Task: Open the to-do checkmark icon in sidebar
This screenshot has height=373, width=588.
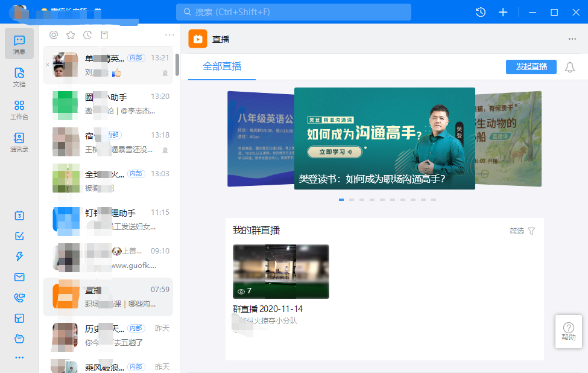Action: point(19,236)
